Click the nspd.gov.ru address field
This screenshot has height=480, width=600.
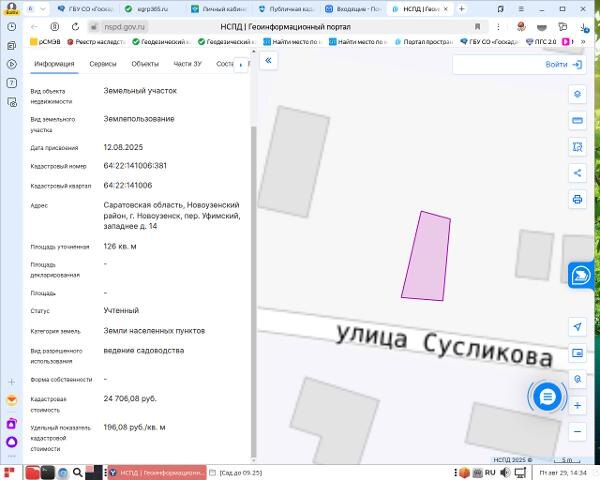tap(124, 27)
